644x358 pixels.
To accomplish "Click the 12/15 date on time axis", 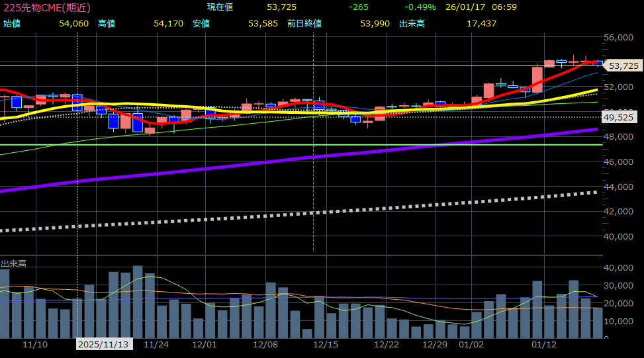I will tap(326, 345).
